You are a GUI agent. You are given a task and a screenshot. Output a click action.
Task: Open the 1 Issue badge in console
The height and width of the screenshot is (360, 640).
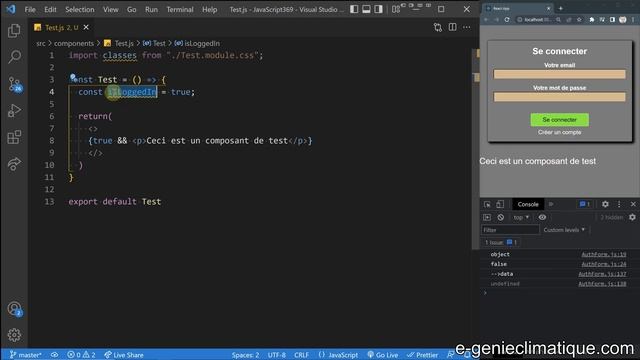[501, 242]
